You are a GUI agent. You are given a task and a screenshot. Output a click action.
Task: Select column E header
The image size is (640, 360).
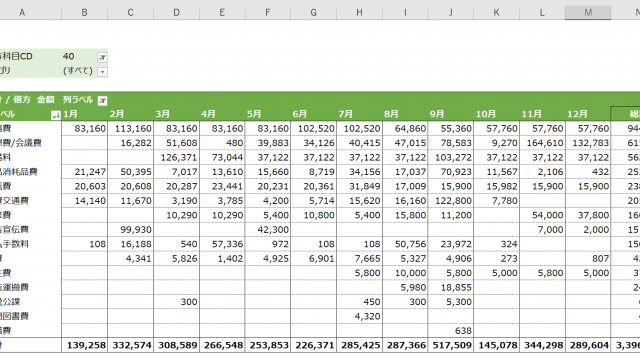coord(222,13)
